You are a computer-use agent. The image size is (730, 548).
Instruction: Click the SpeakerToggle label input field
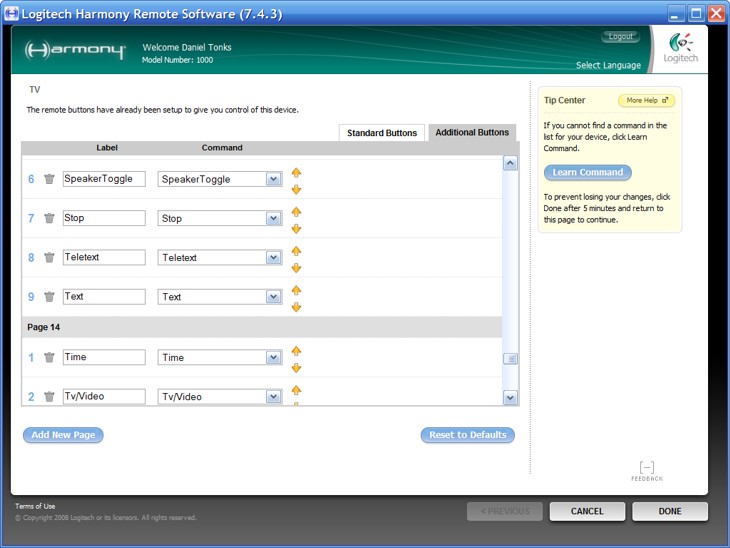[104, 179]
